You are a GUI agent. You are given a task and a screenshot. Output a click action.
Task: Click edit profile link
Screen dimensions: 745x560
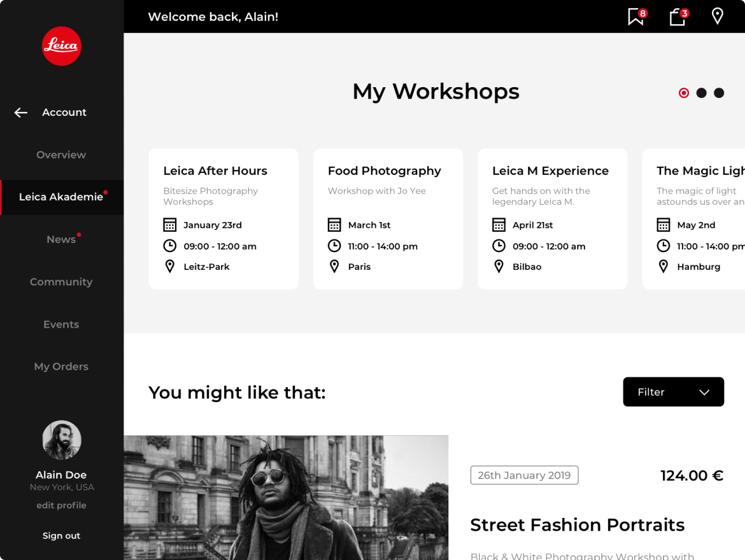[61, 505]
